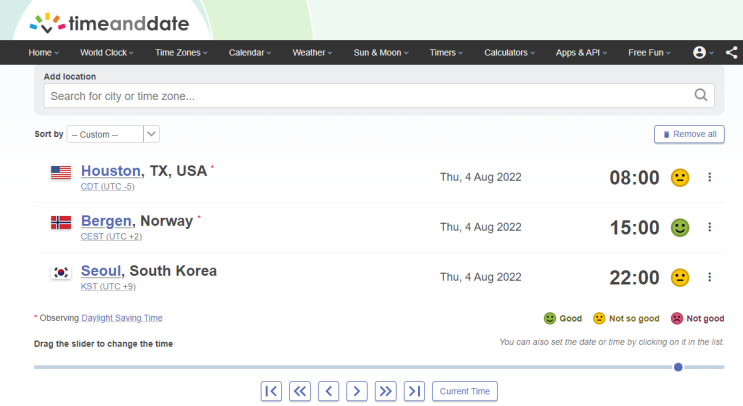Click the Seoul neutral face icon

(x=680, y=278)
